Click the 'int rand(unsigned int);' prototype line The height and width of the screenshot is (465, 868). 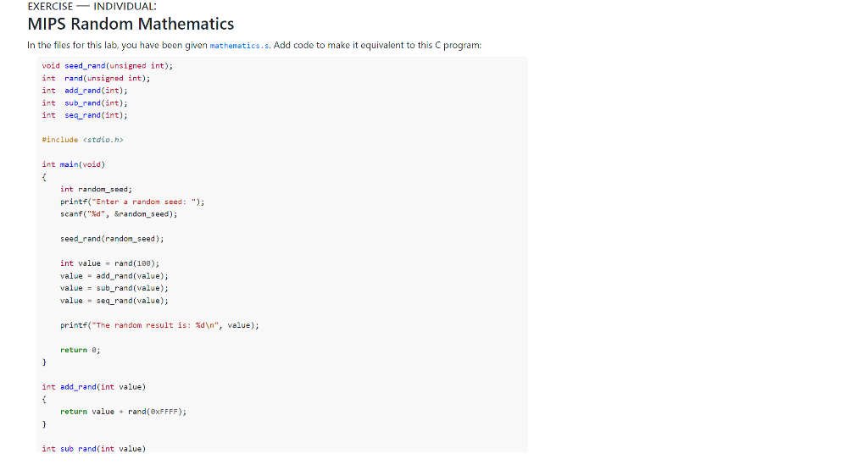point(96,79)
